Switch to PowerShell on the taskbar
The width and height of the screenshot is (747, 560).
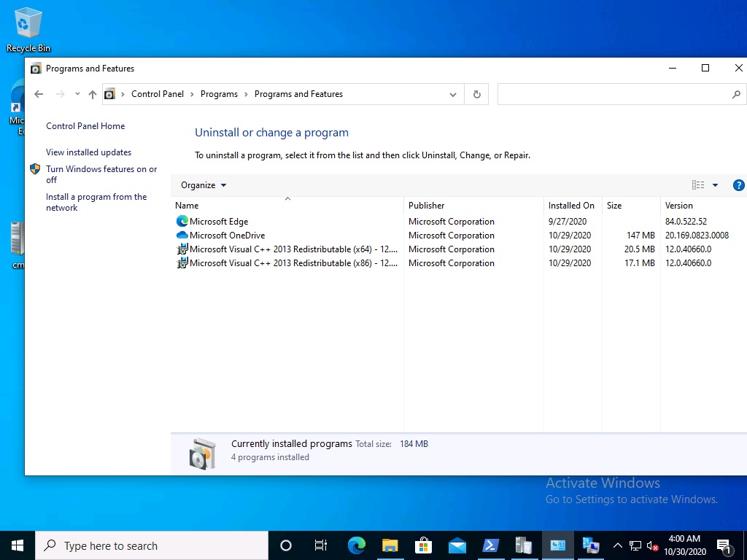(x=490, y=545)
